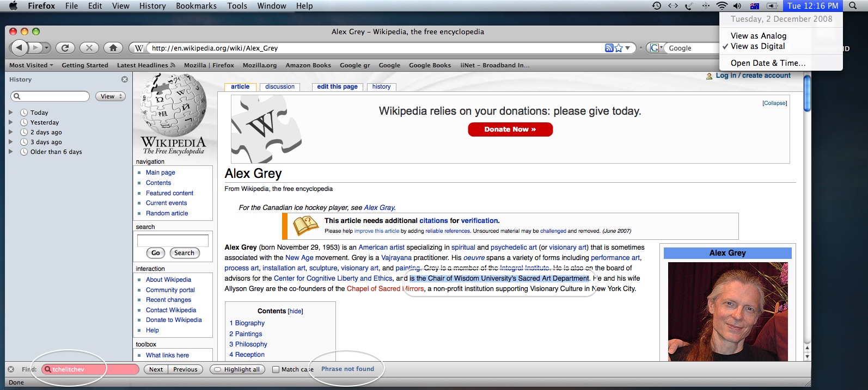Click the user icon beside Log in
The height and width of the screenshot is (390, 868).
coord(709,76)
